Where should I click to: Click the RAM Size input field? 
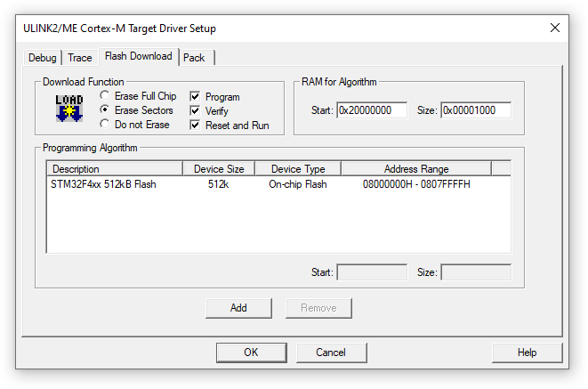[476, 110]
